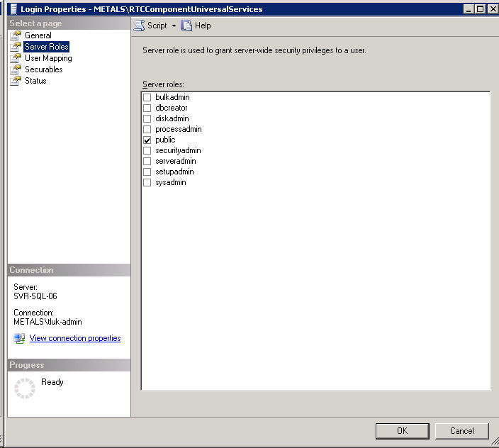Click the 'SVR-SQL-06' server name
Viewport: 499px width, 448px height.
coord(35,296)
